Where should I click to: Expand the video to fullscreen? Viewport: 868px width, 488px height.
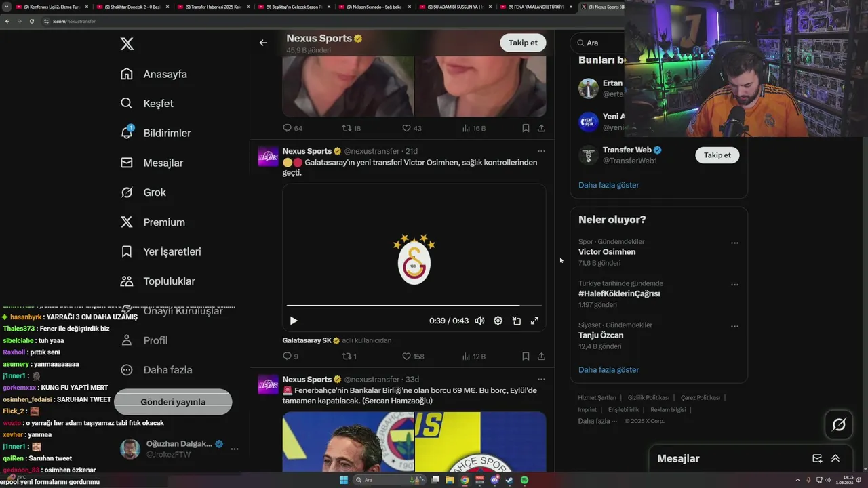pos(534,321)
